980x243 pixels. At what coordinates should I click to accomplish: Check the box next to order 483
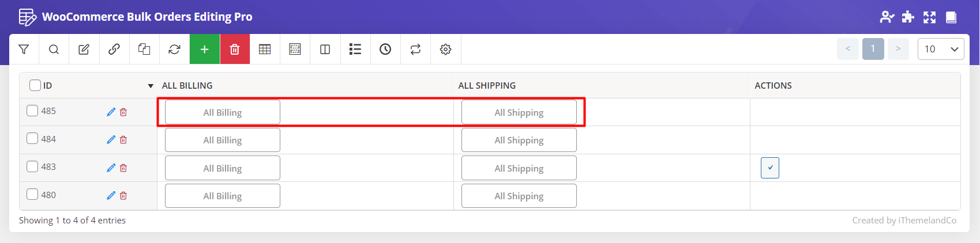pos(32,166)
